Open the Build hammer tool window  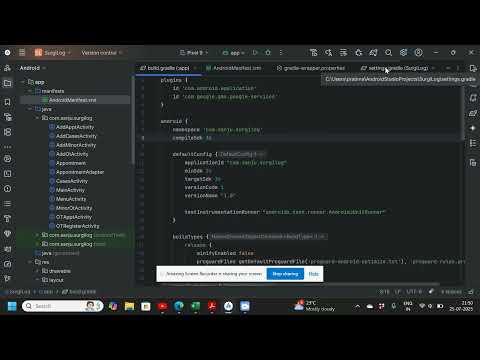(7, 219)
